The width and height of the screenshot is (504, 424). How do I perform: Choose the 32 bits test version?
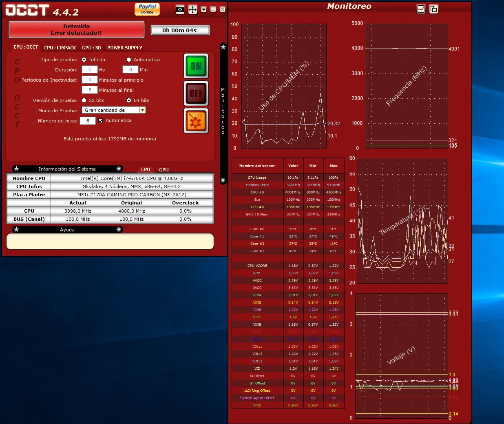coord(84,100)
